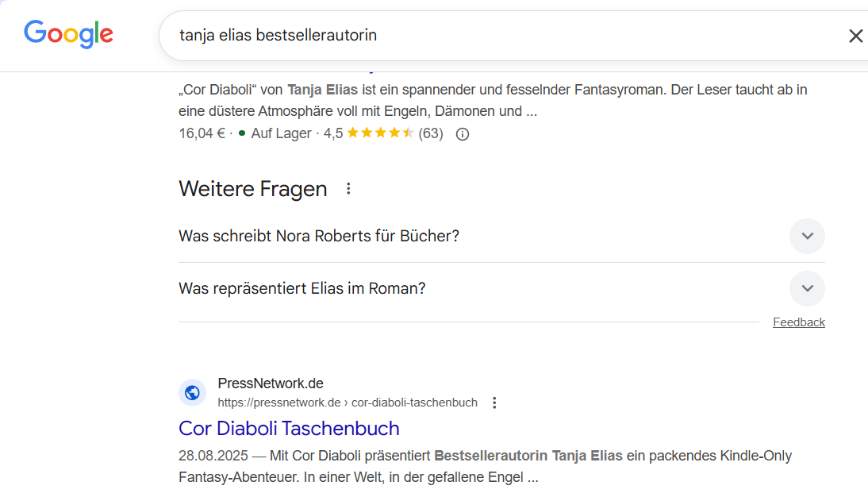Expand chevron for the Nora Roberts question
This screenshot has width=868, height=497.
807,237
